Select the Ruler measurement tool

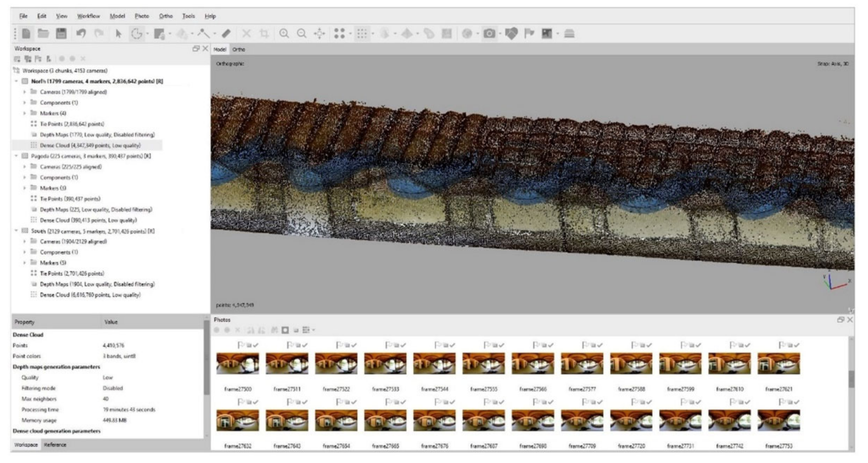[x=226, y=33]
